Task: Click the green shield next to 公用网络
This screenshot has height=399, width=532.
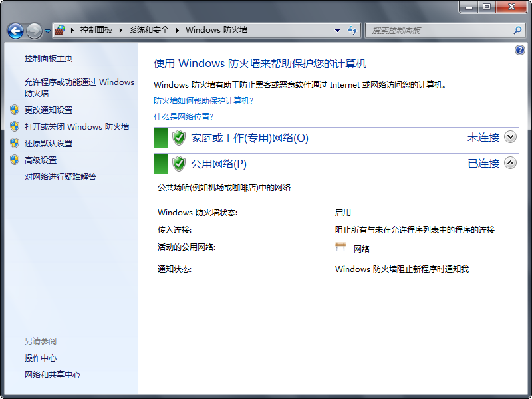Action: 178,164
